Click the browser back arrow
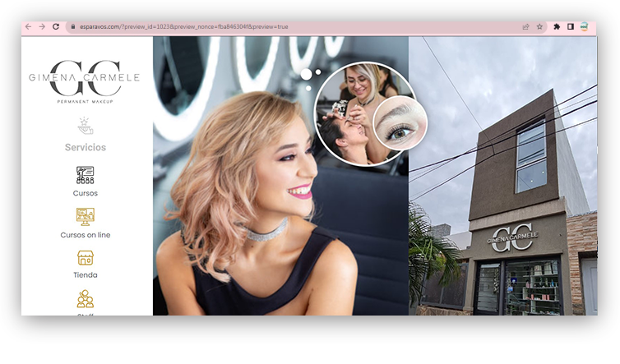The height and width of the screenshot is (364, 620). coord(29,27)
